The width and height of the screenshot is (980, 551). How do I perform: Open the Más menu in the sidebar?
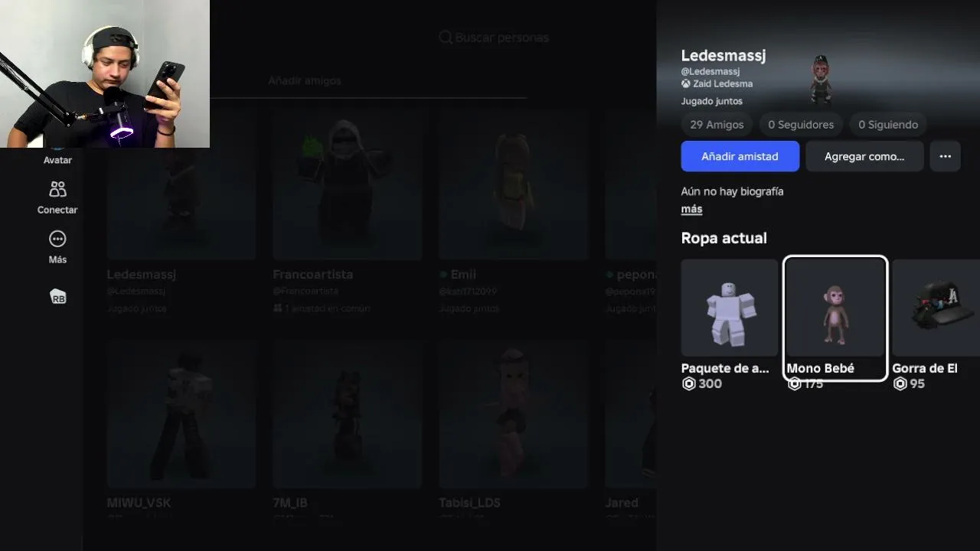(x=57, y=247)
